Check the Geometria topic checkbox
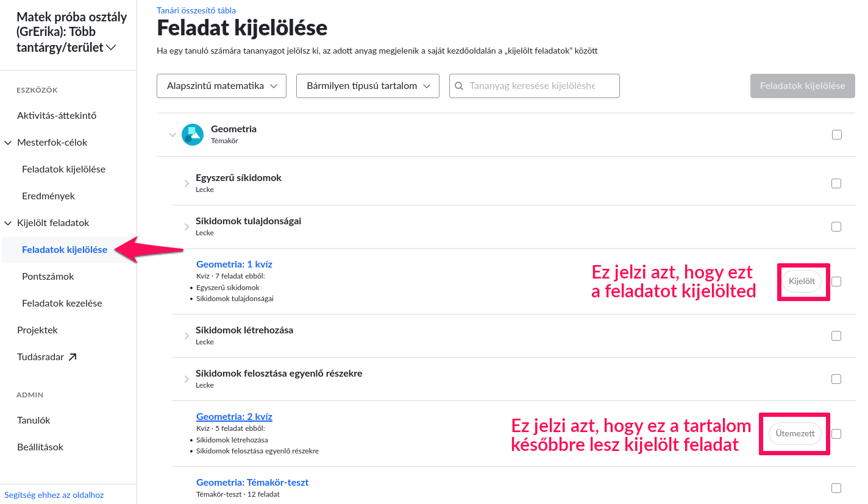Viewport: 868px width, 504px height. coord(836,135)
